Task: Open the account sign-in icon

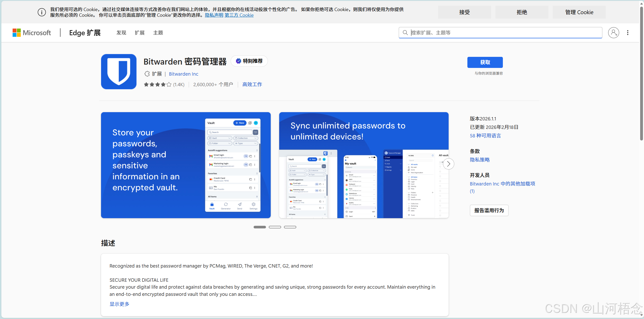Action: 613,33
